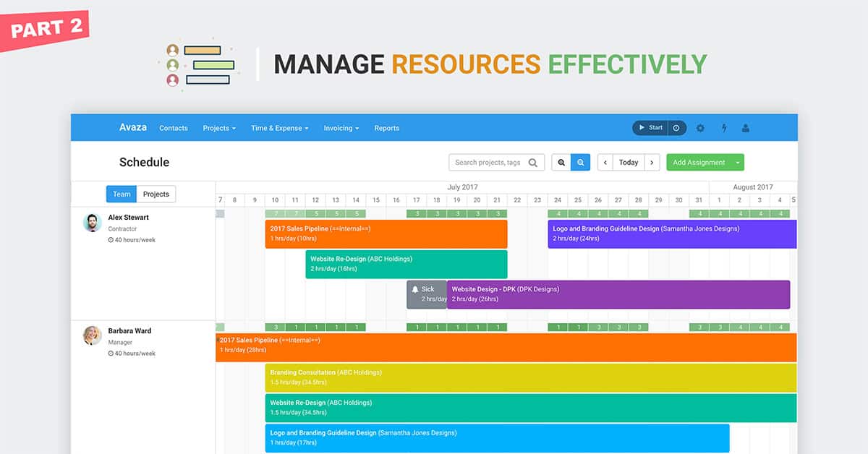Open the Reports menu item
Viewport: 868px width, 454px height.
tap(386, 128)
